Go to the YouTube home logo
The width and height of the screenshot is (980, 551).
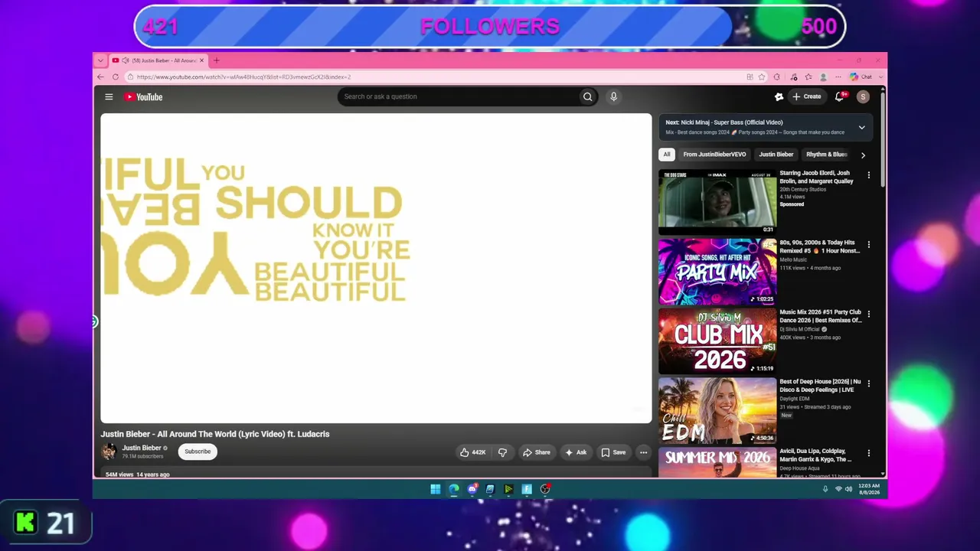tap(143, 97)
